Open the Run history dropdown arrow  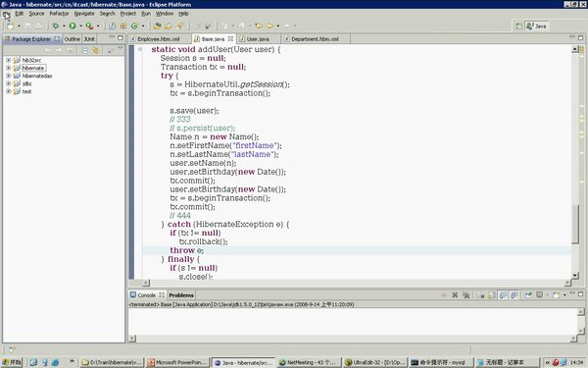(80, 26)
